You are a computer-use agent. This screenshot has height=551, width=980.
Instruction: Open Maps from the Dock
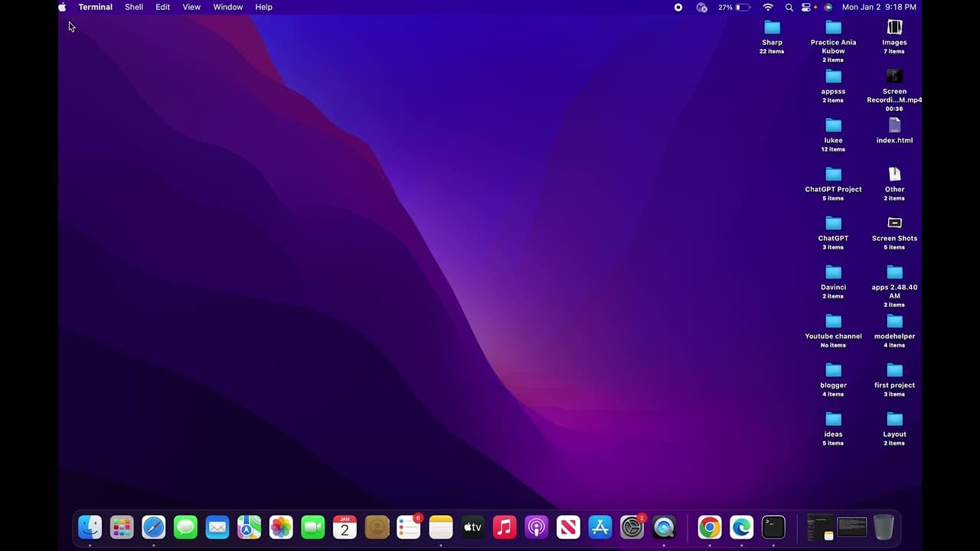(x=249, y=527)
